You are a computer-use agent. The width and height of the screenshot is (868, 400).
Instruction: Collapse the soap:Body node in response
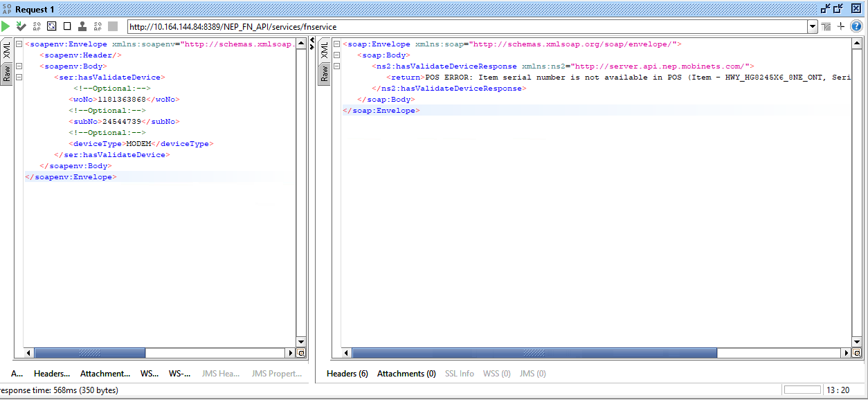click(336, 55)
